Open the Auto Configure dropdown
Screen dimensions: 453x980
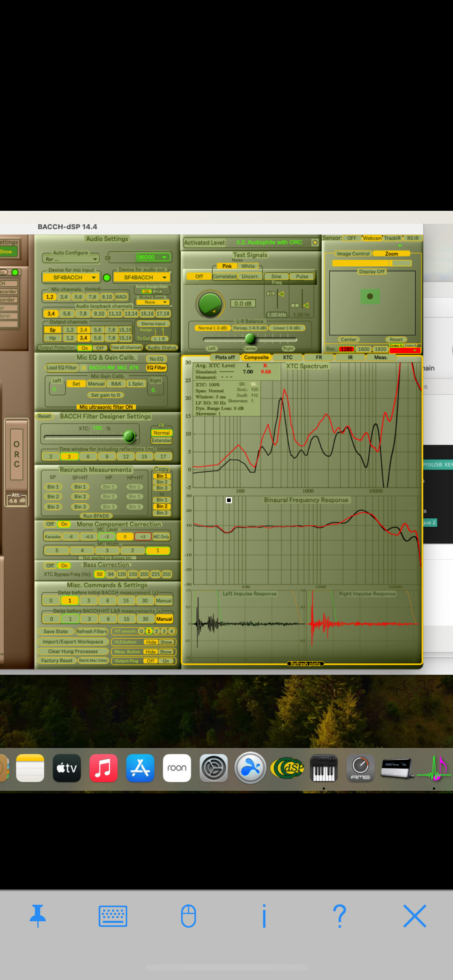tap(71, 259)
